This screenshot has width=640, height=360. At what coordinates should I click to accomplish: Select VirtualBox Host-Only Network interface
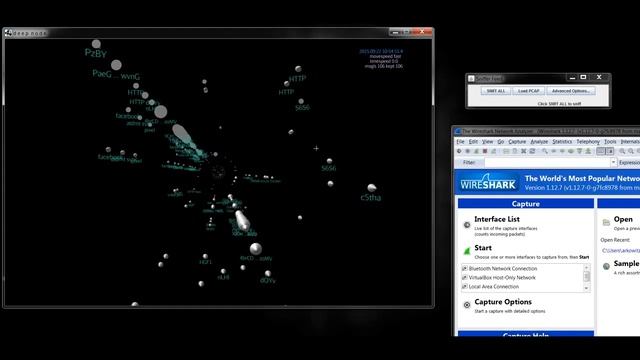pyautogui.click(x=502, y=278)
